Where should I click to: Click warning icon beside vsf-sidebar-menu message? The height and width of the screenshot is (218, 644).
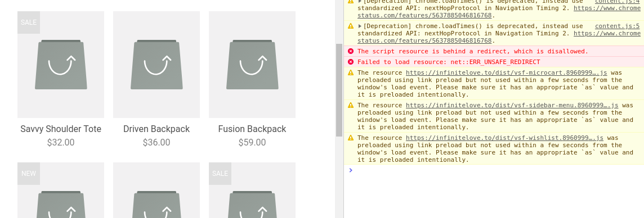[350, 105]
